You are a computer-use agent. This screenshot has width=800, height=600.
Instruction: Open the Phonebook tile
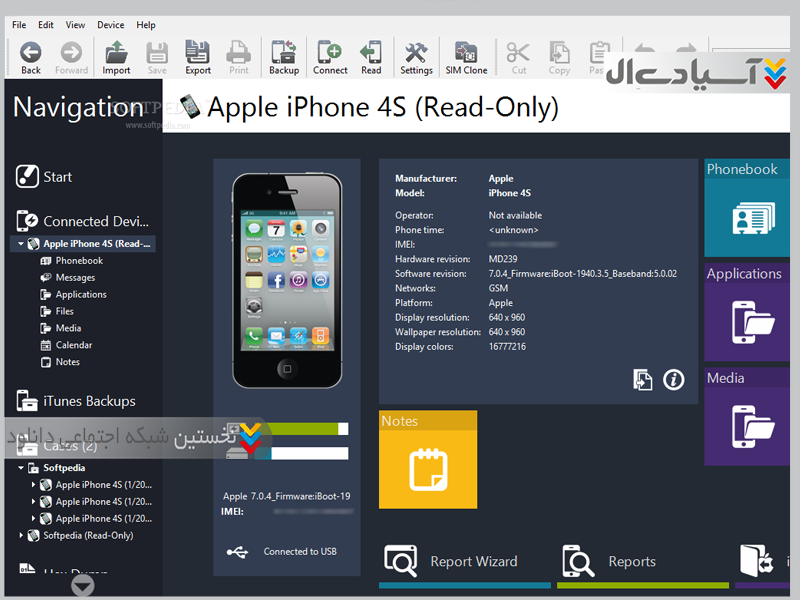(x=751, y=208)
